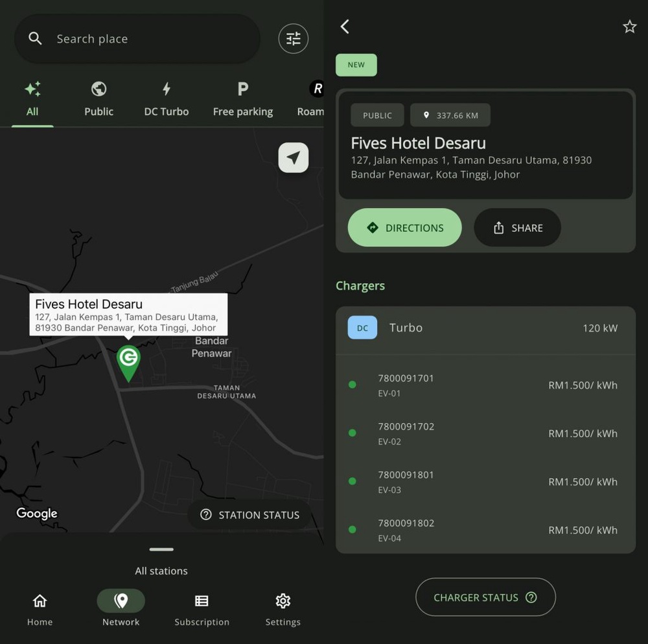Click the PUBLIC tag
The width and height of the screenshot is (648, 644).
tap(377, 115)
